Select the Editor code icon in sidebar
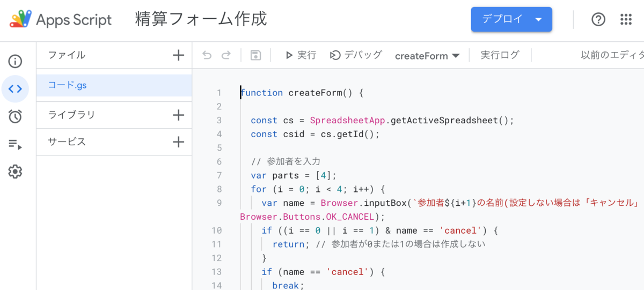Viewport: 644px width, 290px height. tap(15, 88)
